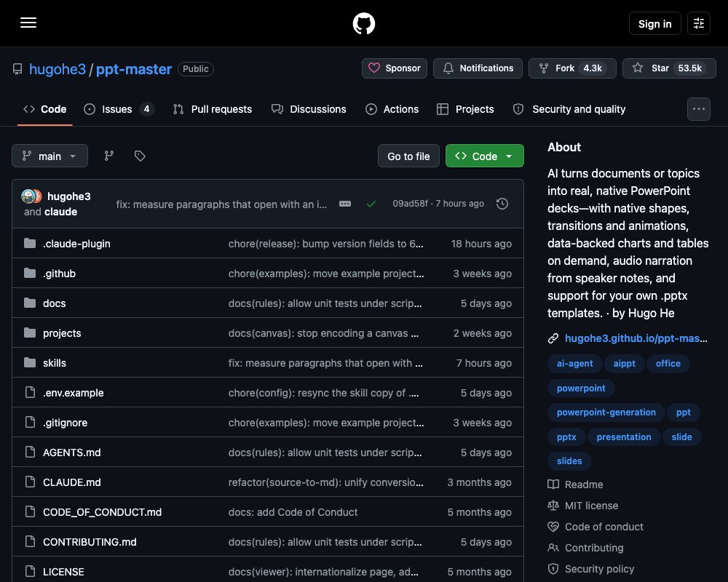This screenshot has height=582, width=728.
Task: Open hugohe3.github.io/ppt-mas... website link
Action: [636, 338]
